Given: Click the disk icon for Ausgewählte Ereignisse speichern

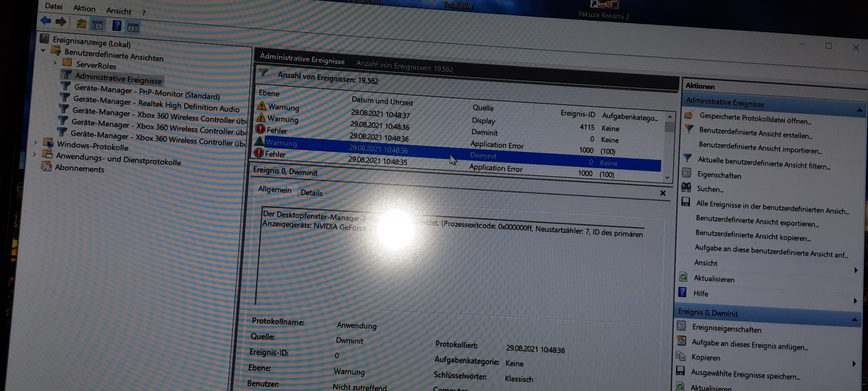Looking at the screenshot, I should click(680, 371).
